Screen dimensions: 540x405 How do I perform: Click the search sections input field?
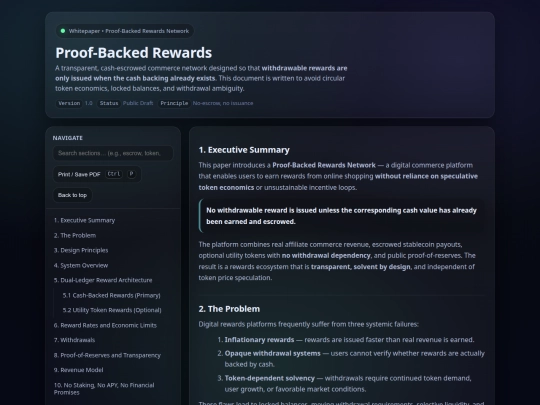[x=113, y=153]
